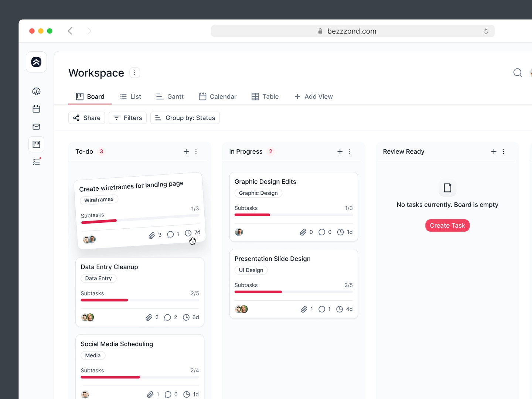Open the Filters button

click(128, 118)
